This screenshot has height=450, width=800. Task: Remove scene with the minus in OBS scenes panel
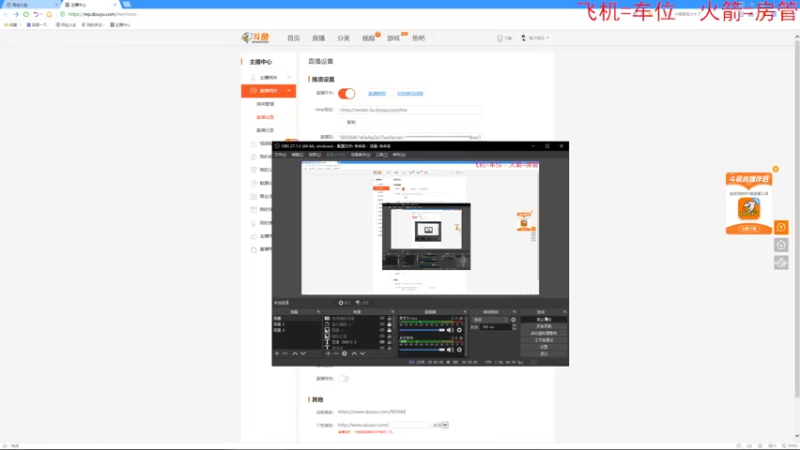coord(285,353)
